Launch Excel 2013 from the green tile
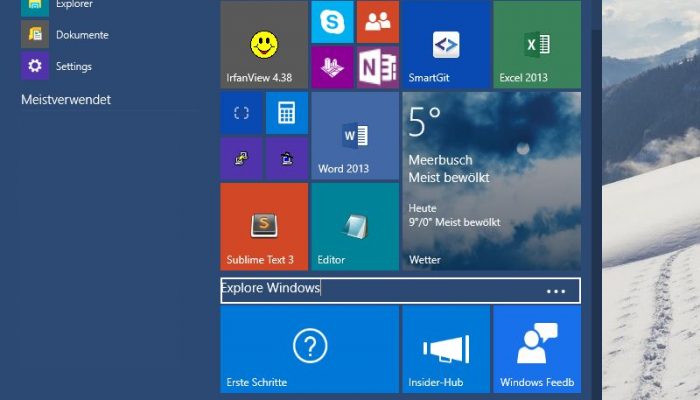The image size is (700, 400). (x=537, y=45)
